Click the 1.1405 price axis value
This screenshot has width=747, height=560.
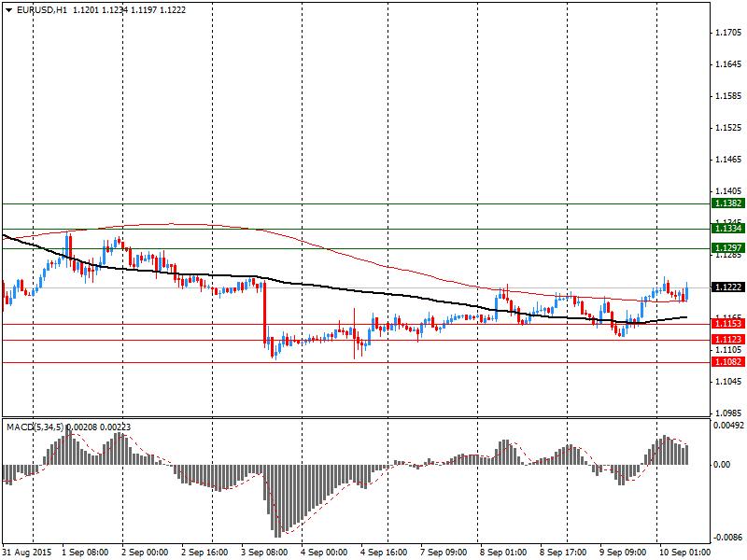728,191
